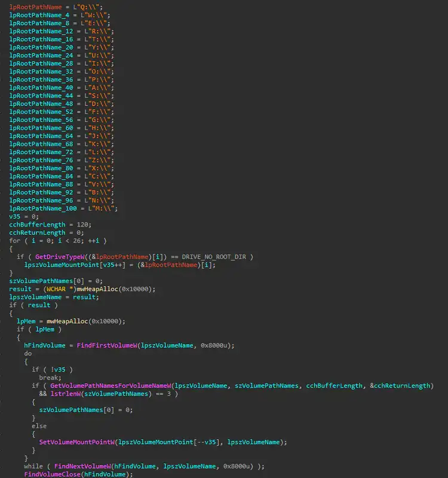Click the FindVolumeClose function call

53,474
